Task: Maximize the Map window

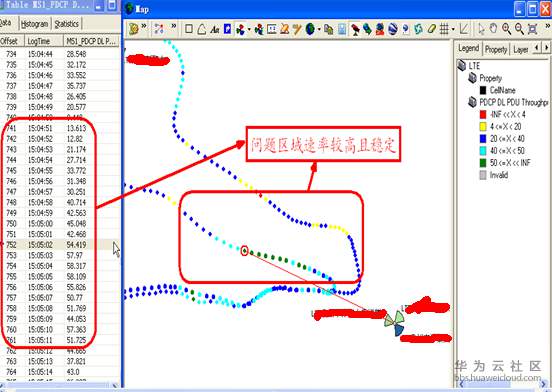Action: pos(532,8)
